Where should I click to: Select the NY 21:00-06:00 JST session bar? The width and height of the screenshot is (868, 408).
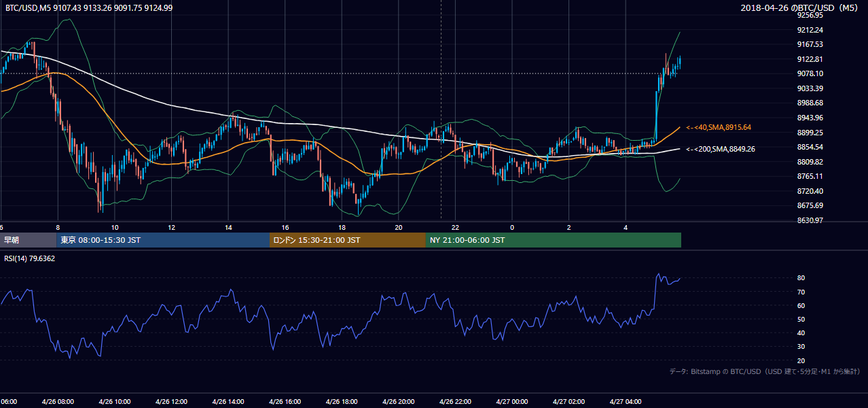click(554, 240)
